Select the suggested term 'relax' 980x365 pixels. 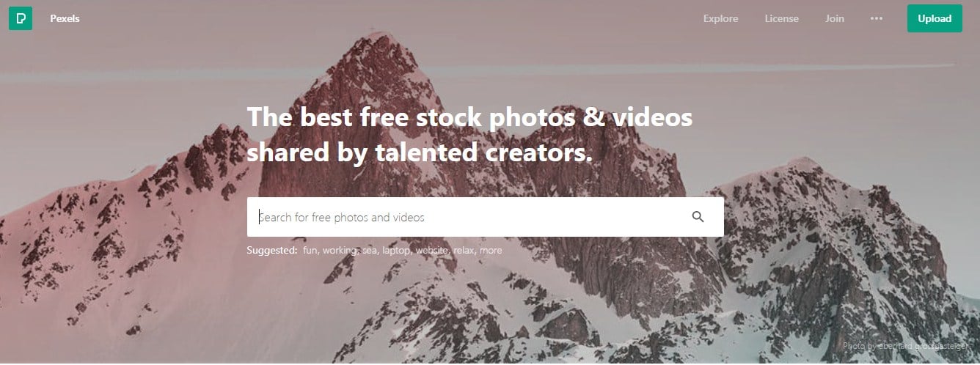coord(464,251)
